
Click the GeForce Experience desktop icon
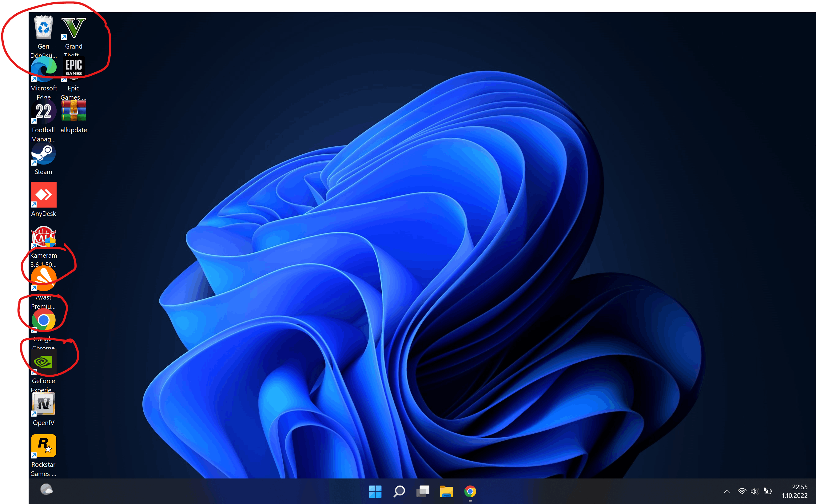coord(43,362)
